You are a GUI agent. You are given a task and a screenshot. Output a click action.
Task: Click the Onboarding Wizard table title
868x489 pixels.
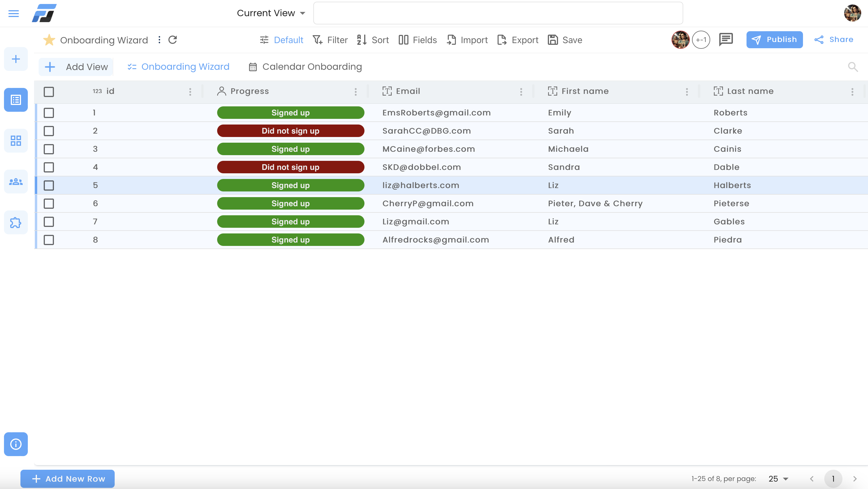pos(104,40)
